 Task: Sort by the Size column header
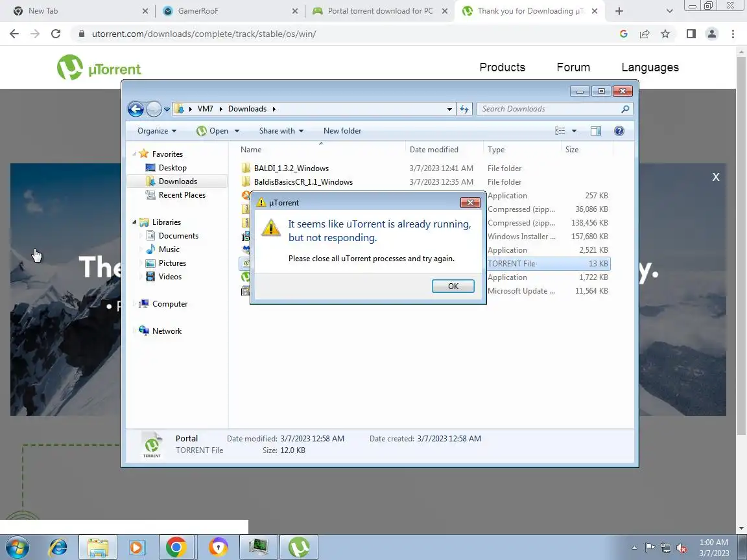coord(586,150)
